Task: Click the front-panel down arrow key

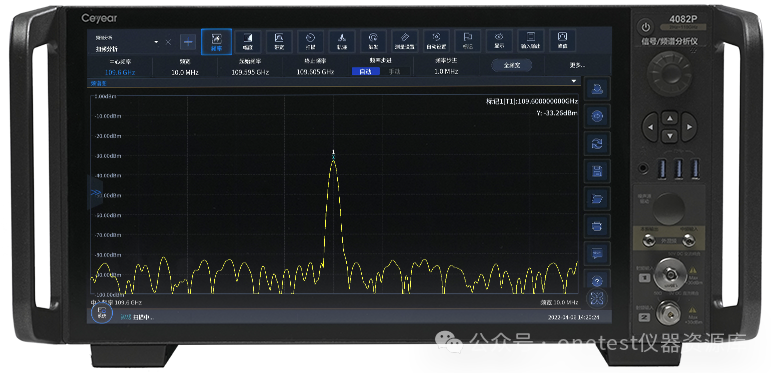Action: (x=669, y=136)
